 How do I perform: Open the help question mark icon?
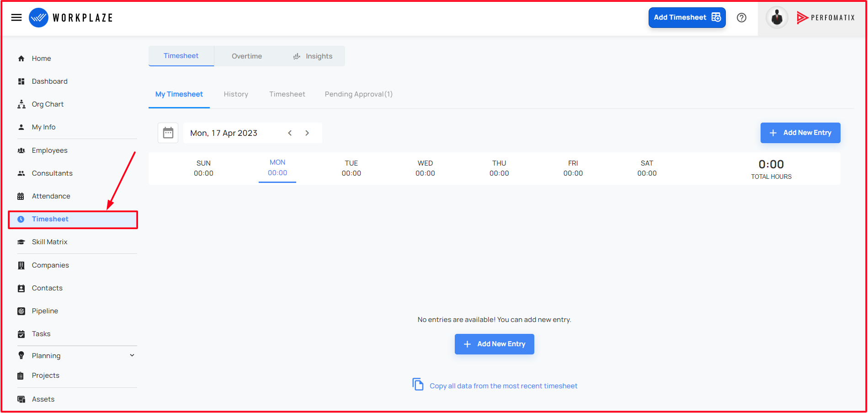click(741, 18)
